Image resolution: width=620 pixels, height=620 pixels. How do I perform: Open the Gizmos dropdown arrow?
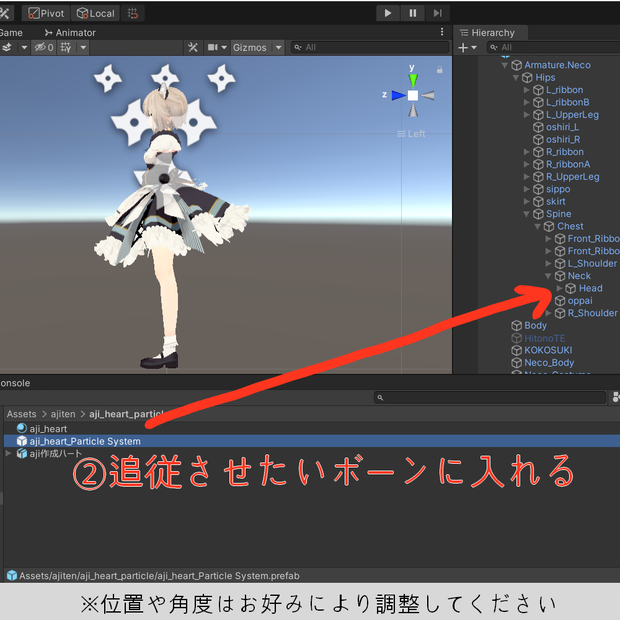pos(279,47)
